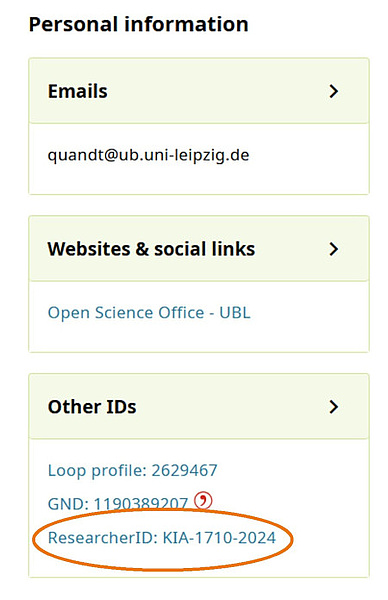Click the ResearcherID label link

click(103, 538)
